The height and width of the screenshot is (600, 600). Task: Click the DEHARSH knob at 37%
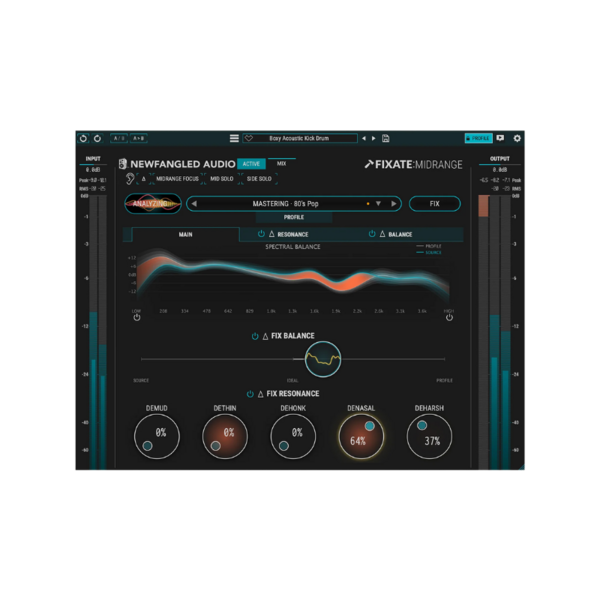(x=429, y=437)
